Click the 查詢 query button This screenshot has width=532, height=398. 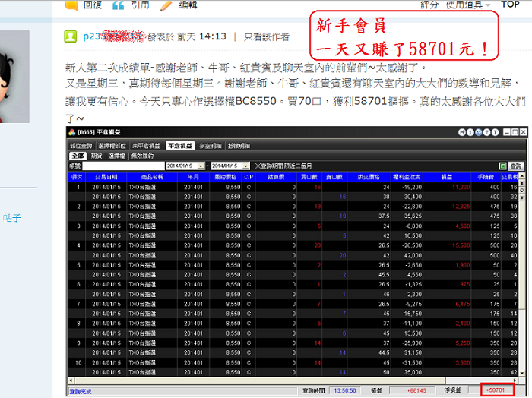pos(516,166)
